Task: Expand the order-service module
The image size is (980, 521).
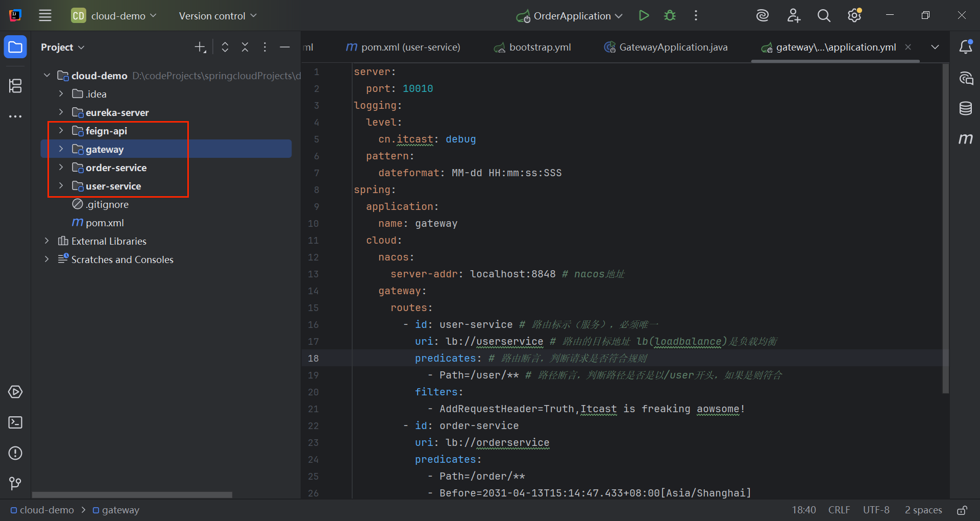Action: (x=61, y=168)
